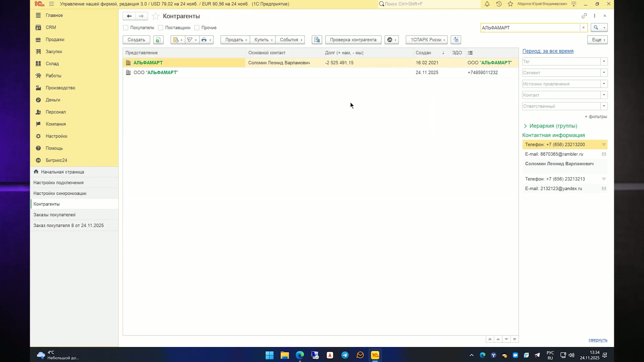Open the Тег filter dropdown
The height and width of the screenshot is (362, 644).
click(x=604, y=62)
